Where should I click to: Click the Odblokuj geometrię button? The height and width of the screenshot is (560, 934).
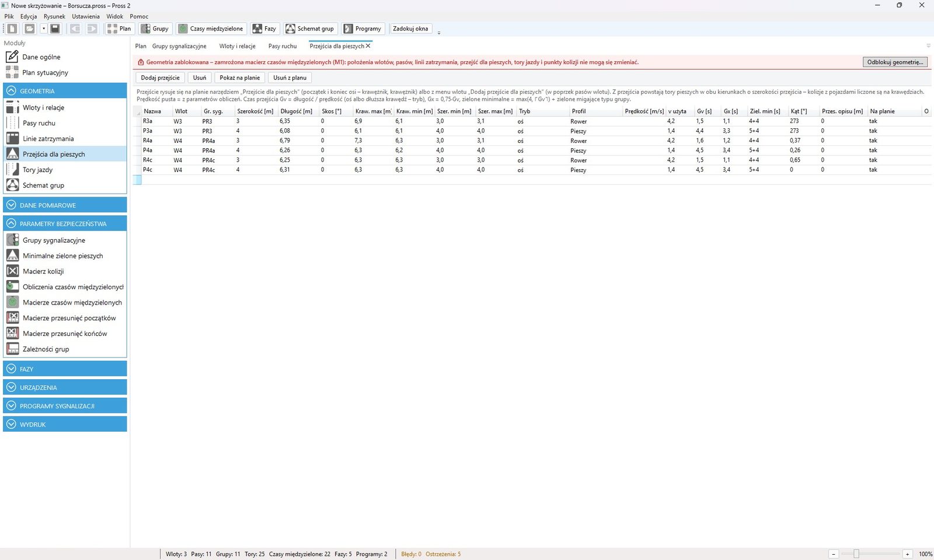point(895,62)
